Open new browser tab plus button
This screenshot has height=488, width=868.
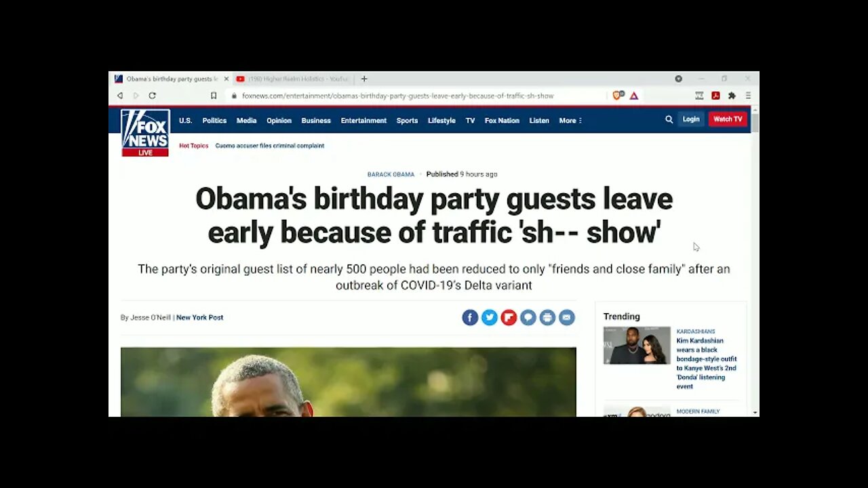click(364, 79)
